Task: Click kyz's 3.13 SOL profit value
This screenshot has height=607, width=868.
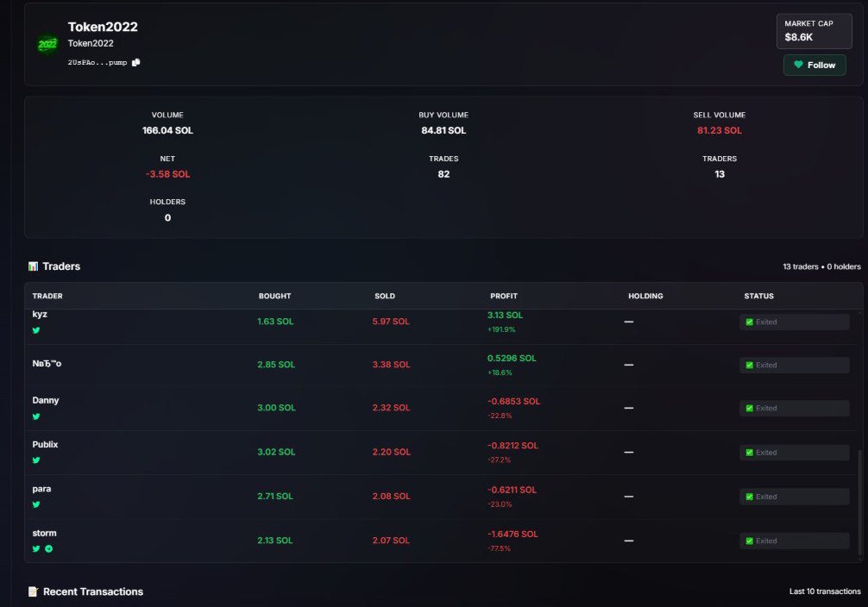Action: point(505,316)
